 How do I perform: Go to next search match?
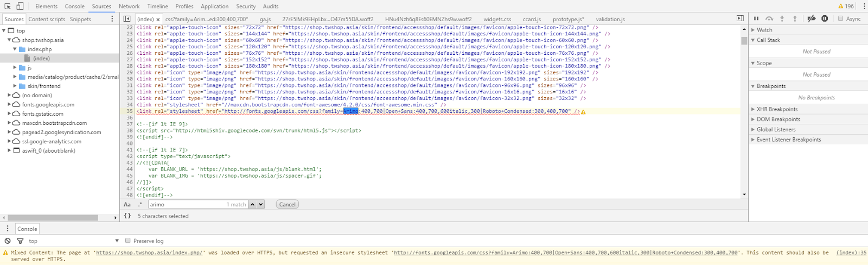260,205
